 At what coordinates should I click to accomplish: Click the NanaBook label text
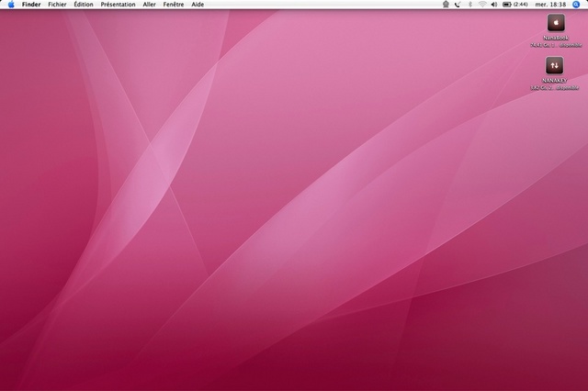pos(555,39)
